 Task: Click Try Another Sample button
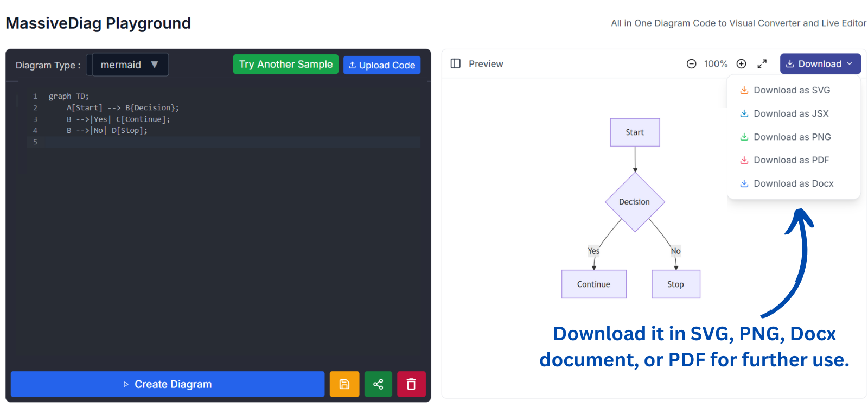(286, 64)
